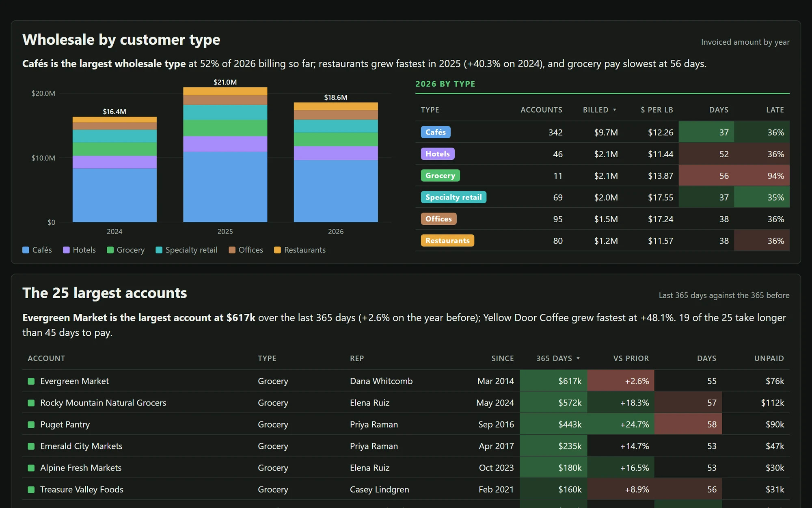Toggle Offices legend entry
Viewport: 812px width, 508px height.
[246, 250]
